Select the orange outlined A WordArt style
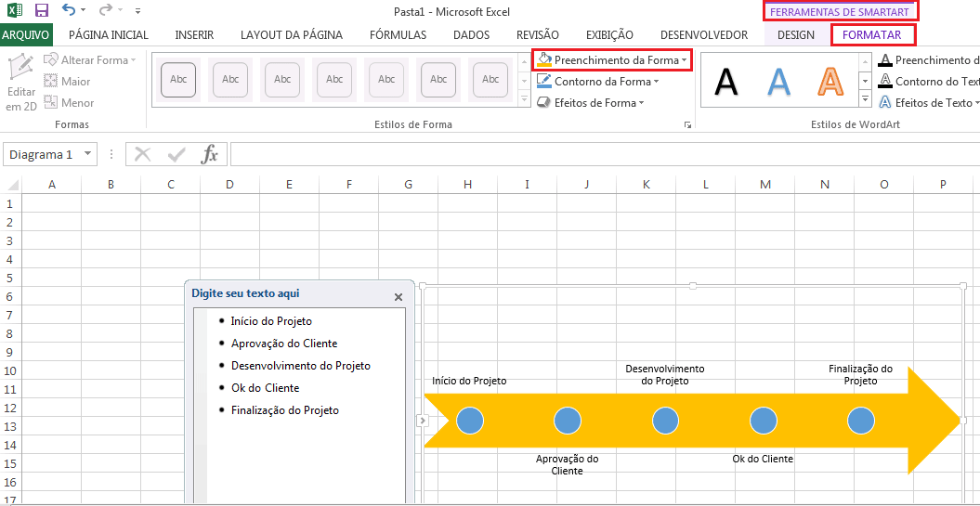This screenshot has height=506, width=980. 830,83
